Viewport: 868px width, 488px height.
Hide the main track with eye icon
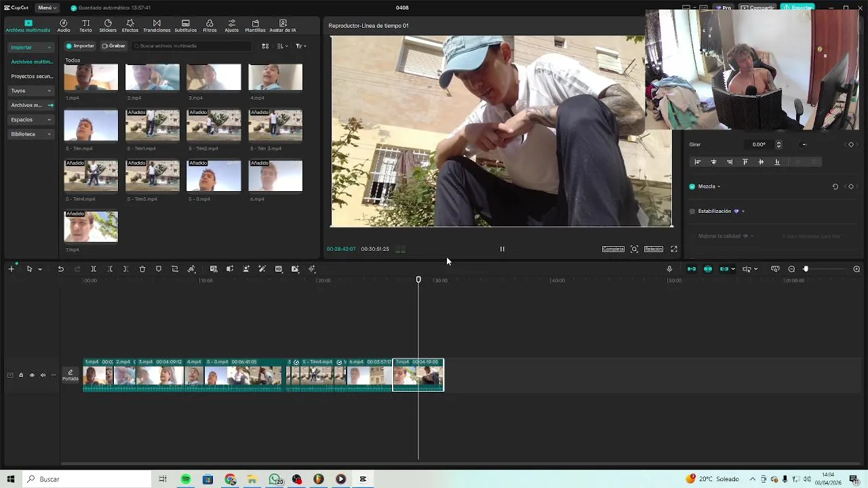coord(32,375)
